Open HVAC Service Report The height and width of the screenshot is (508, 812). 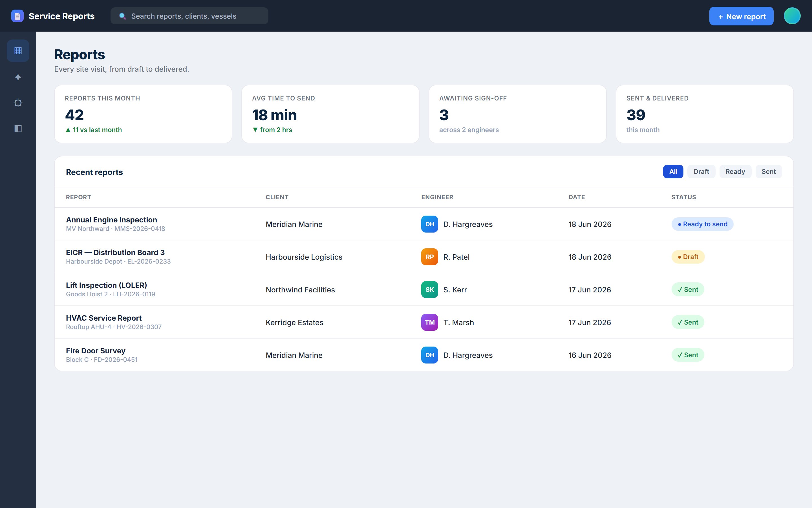click(104, 318)
